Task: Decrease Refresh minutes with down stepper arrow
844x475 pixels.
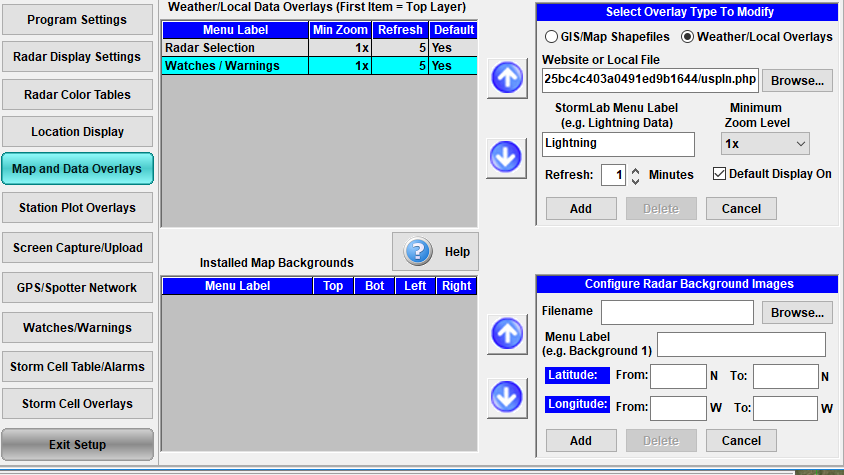Action: pos(635,181)
